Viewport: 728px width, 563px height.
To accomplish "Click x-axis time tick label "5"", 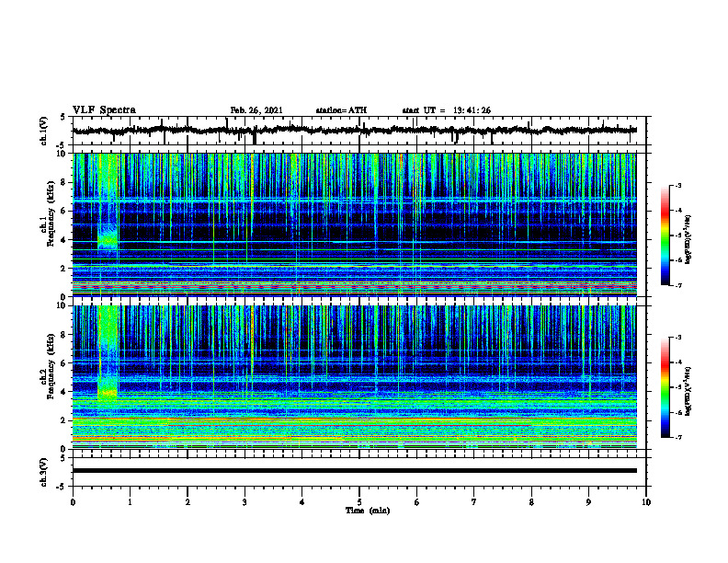I will [359, 502].
